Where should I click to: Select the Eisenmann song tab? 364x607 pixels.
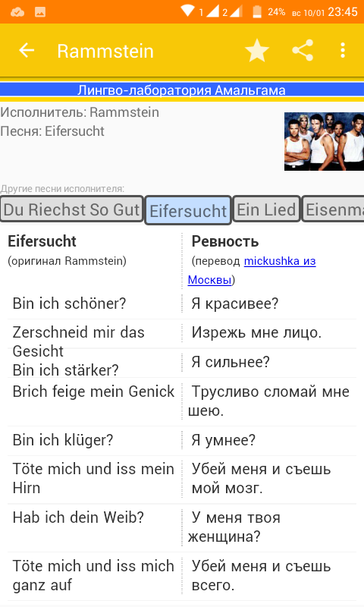[x=334, y=209]
